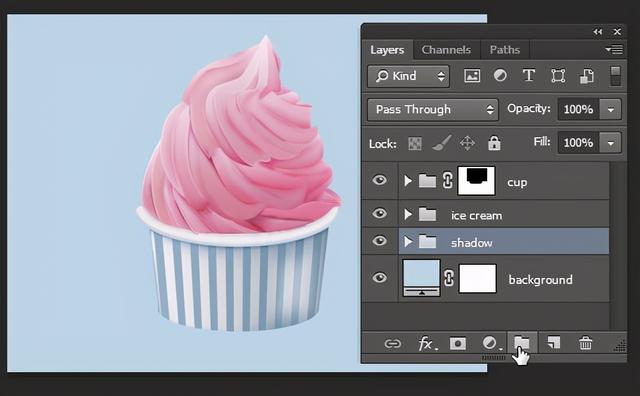Create a new group folder icon
This screenshot has width=640, height=396.
(x=522, y=343)
